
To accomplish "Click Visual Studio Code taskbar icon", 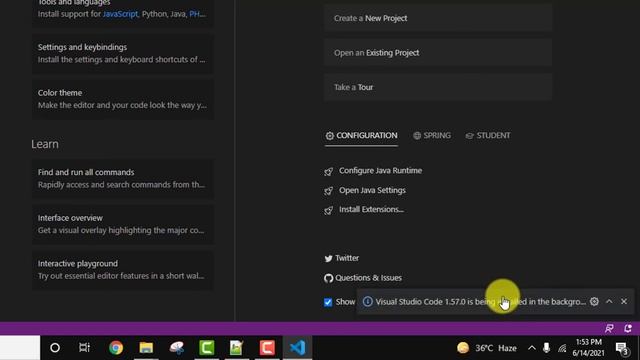I will (298, 348).
